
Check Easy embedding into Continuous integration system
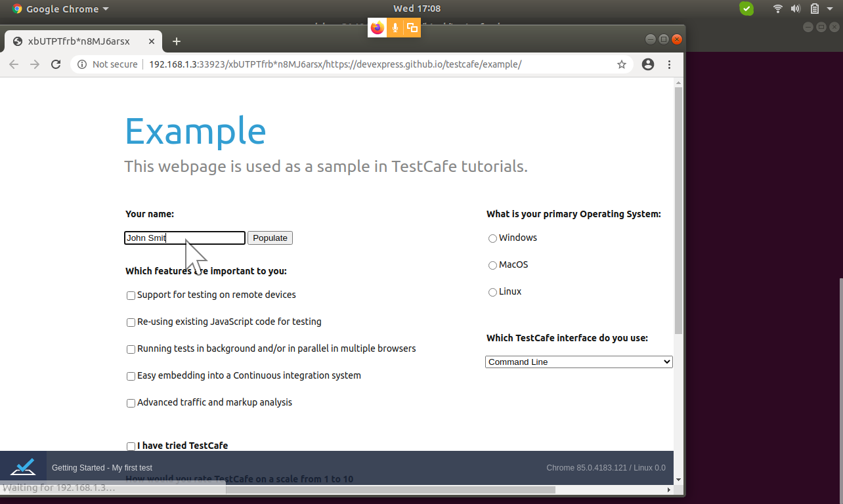pyautogui.click(x=131, y=376)
